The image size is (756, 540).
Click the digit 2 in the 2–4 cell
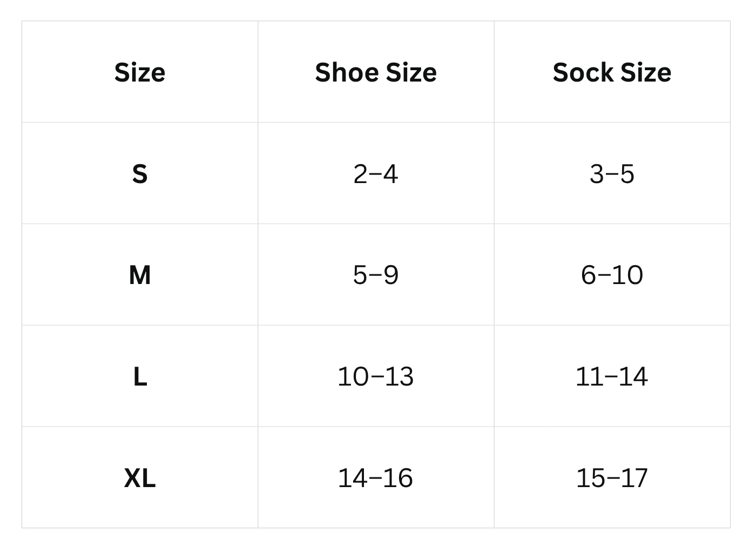(360, 174)
